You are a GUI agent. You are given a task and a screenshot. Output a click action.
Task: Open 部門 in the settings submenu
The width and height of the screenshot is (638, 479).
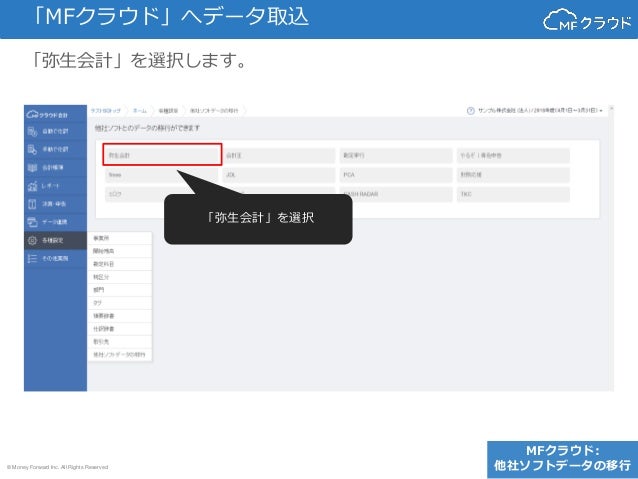click(120, 290)
